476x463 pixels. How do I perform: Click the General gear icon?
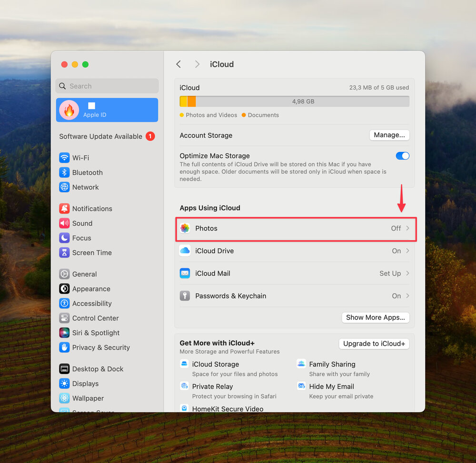click(x=64, y=274)
